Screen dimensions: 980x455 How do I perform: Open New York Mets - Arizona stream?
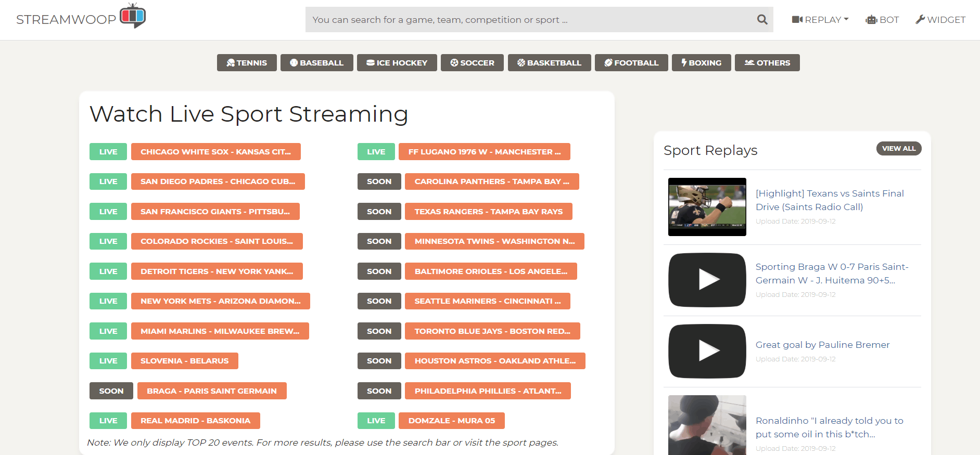(x=221, y=301)
